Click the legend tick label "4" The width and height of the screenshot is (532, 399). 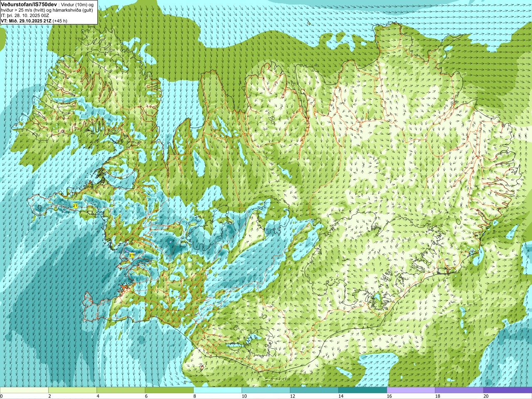click(98, 397)
